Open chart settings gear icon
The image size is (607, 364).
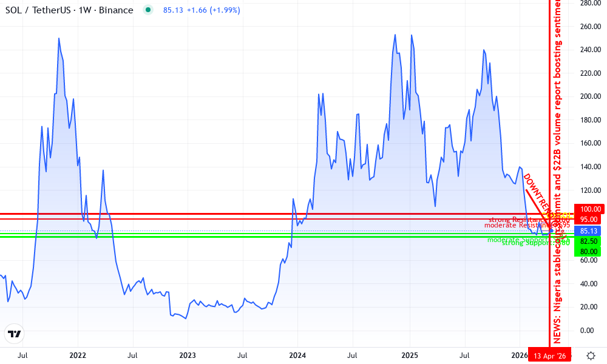[591, 356]
